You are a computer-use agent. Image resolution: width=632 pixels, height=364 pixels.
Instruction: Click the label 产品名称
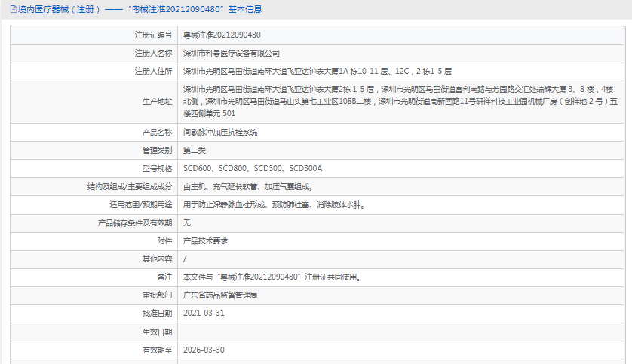[157, 133]
